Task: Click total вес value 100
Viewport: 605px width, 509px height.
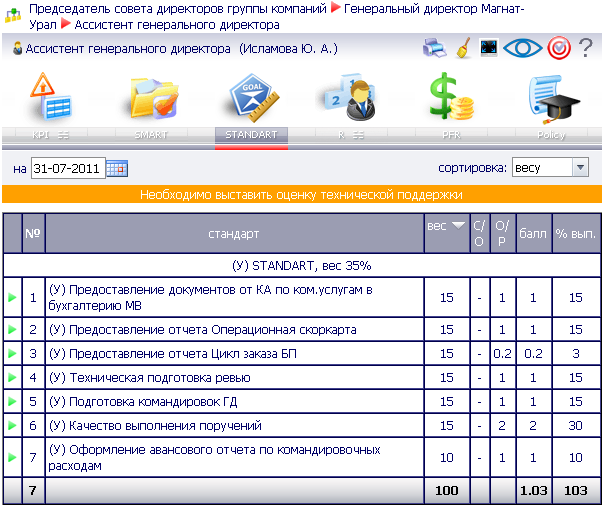Action: [x=446, y=490]
